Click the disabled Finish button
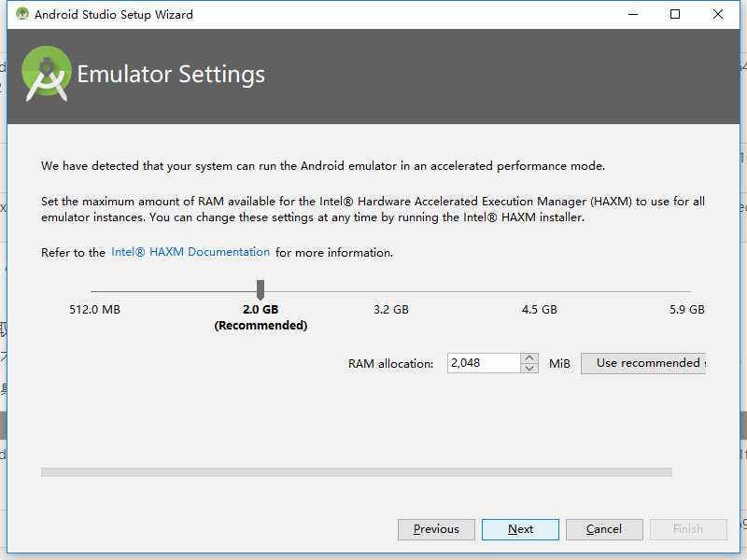 688,529
